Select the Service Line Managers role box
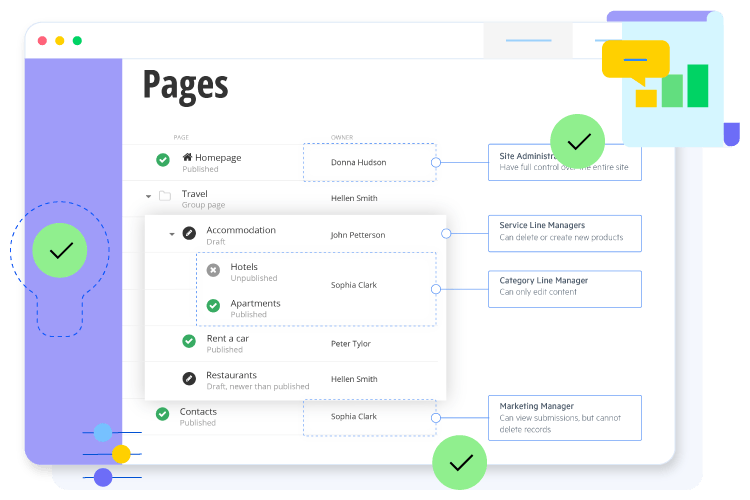 (x=564, y=232)
